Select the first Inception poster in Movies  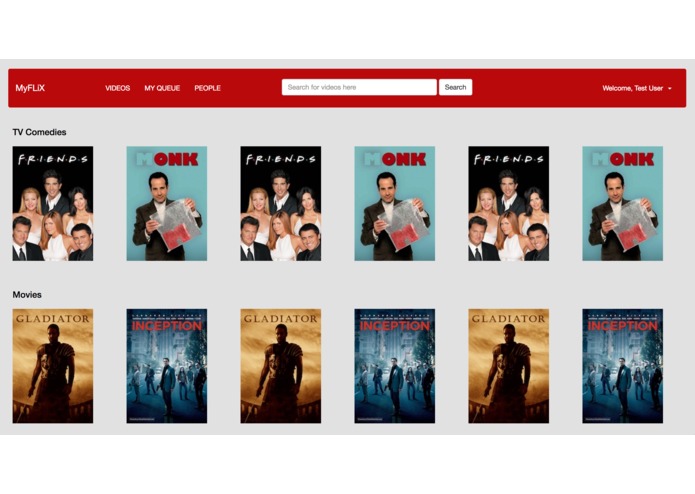pyautogui.click(x=167, y=366)
